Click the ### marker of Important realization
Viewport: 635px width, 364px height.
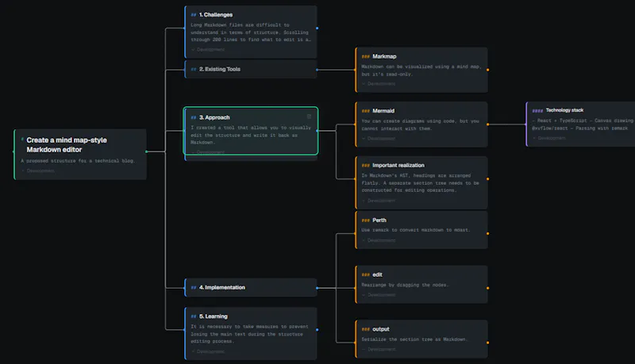tap(366, 166)
